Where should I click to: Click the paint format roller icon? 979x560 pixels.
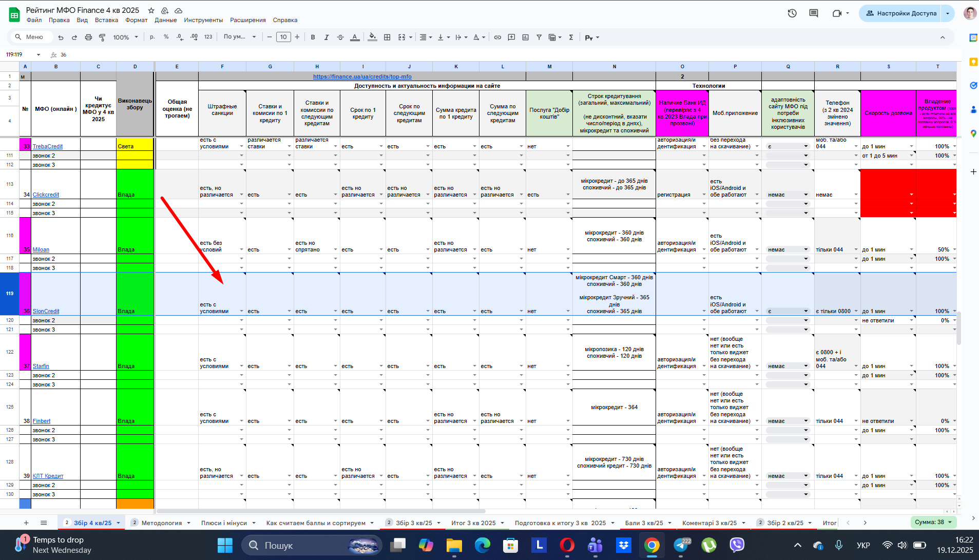point(102,37)
